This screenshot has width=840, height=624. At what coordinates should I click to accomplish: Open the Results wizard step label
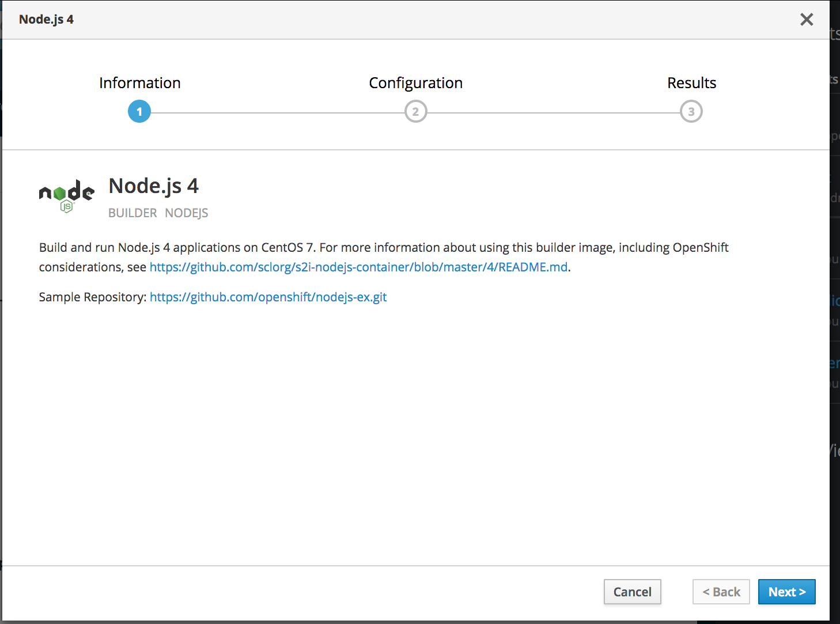[x=691, y=83]
